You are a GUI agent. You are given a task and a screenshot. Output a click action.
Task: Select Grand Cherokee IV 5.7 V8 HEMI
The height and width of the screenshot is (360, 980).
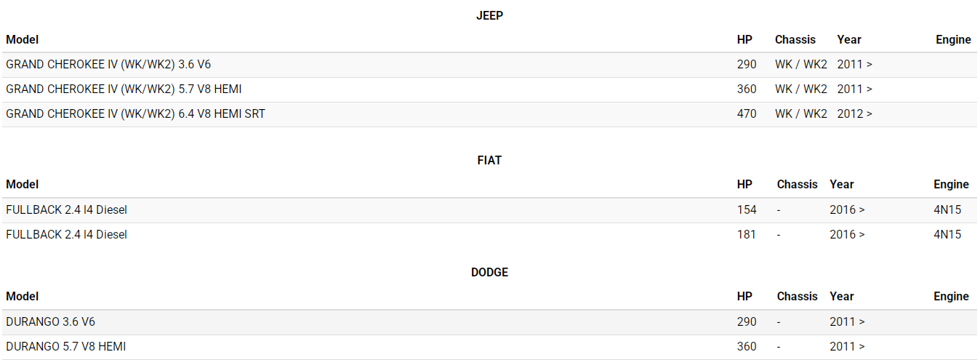pyautogui.click(x=124, y=89)
